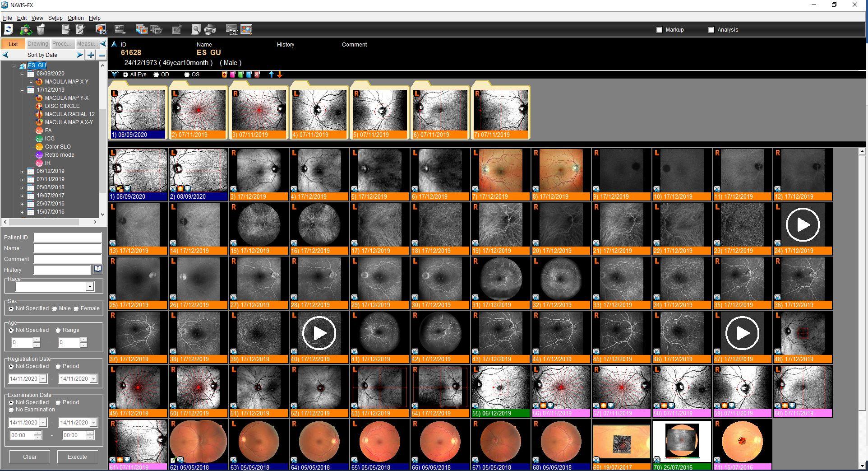Expand the 19/07/2017 tree node
This screenshot has width=868, height=471.
(23, 196)
